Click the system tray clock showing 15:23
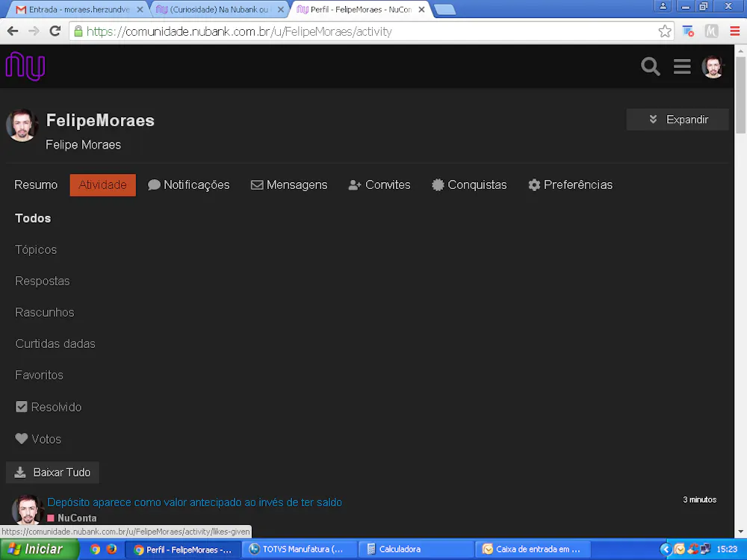747x560 pixels. click(x=727, y=550)
